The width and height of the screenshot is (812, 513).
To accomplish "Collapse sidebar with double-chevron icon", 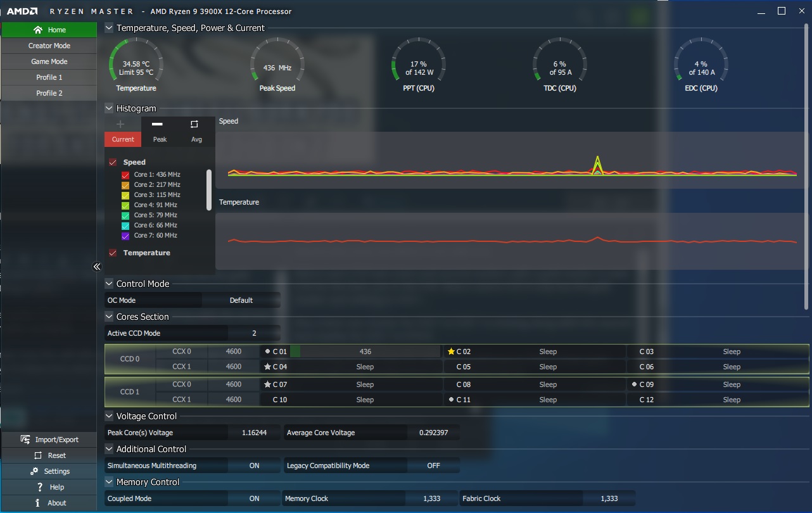I will click(97, 267).
